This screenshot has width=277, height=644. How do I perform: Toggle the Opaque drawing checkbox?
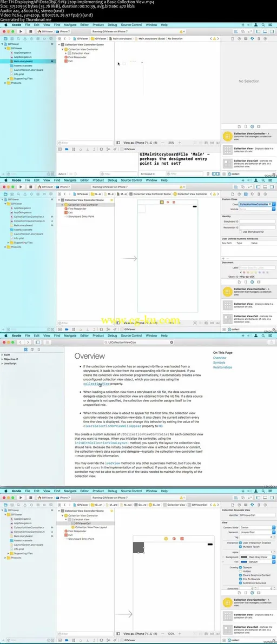click(x=241, y=567)
